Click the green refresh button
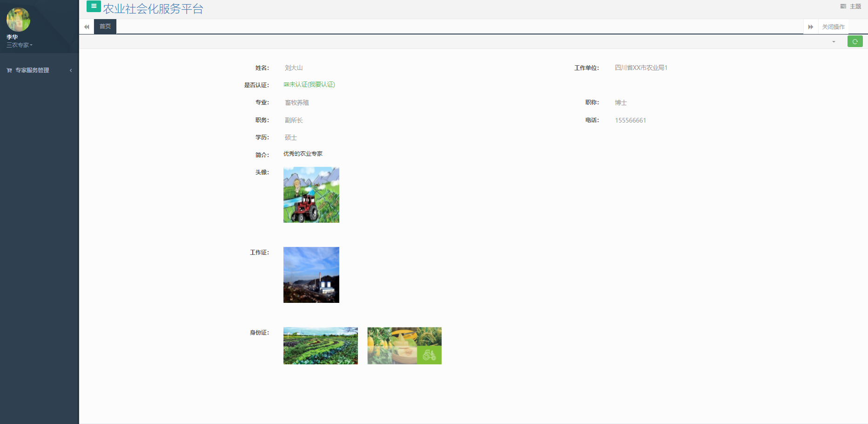868x424 pixels. point(855,41)
